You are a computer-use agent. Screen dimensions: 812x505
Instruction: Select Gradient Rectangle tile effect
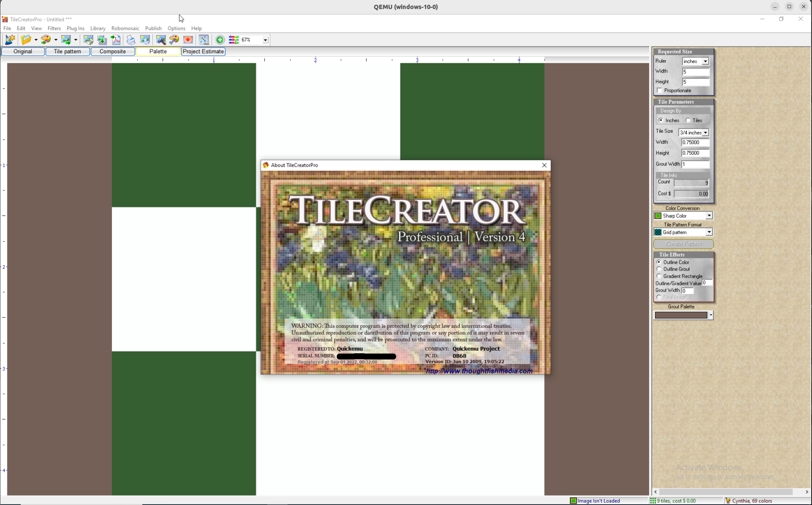(659, 276)
